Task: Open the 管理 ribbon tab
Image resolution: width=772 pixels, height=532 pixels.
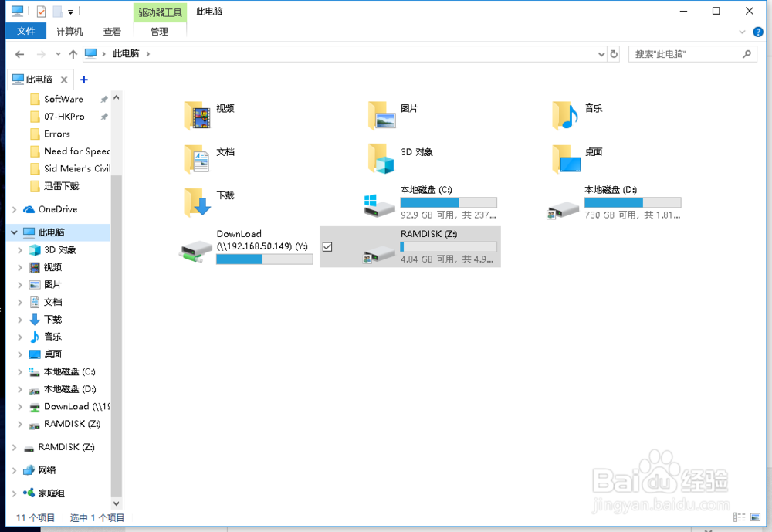Action: pyautogui.click(x=160, y=32)
